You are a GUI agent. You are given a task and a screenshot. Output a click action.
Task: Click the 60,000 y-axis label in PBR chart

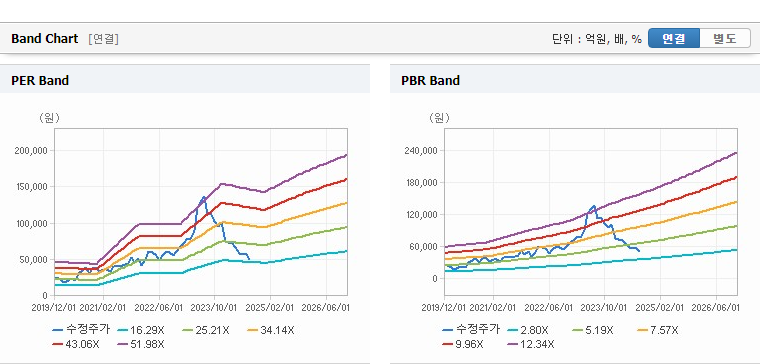click(424, 247)
